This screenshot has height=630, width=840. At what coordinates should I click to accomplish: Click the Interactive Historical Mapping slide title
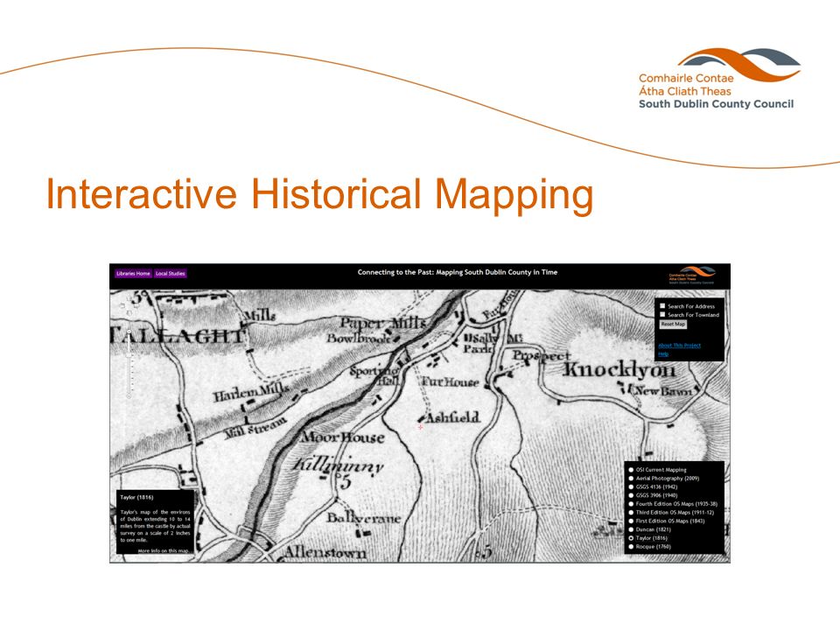tap(320, 194)
